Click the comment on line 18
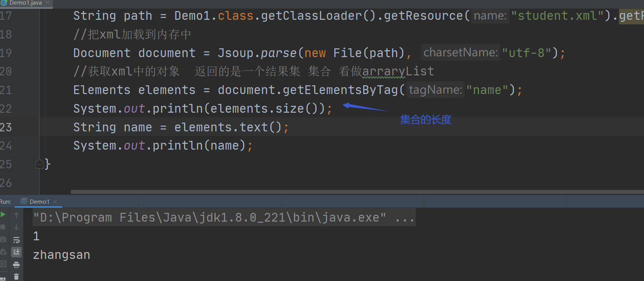Screen dimensions: 644x281 click(132, 34)
